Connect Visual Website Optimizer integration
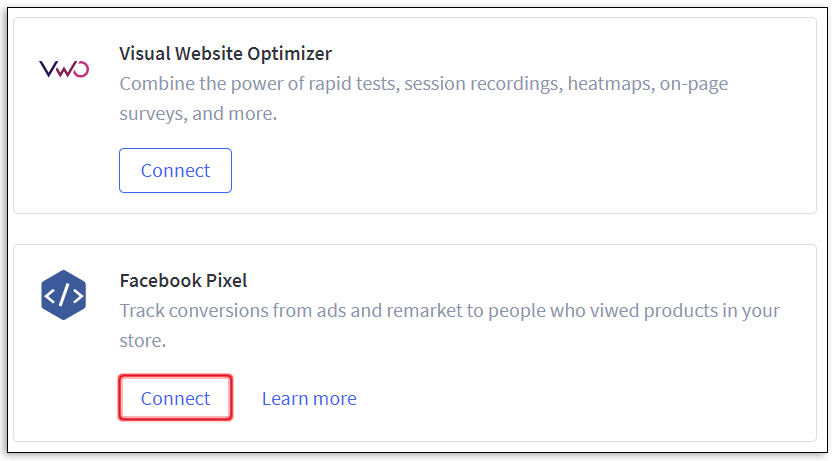The width and height of the screenshot is (836, 461). [x=175, y=171]
